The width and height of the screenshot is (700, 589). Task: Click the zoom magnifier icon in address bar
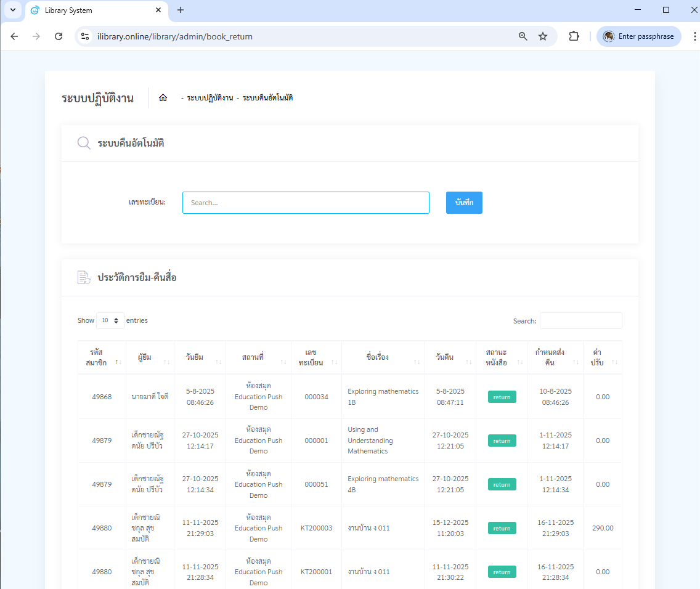pyautogui.click(x=523, y=36)
